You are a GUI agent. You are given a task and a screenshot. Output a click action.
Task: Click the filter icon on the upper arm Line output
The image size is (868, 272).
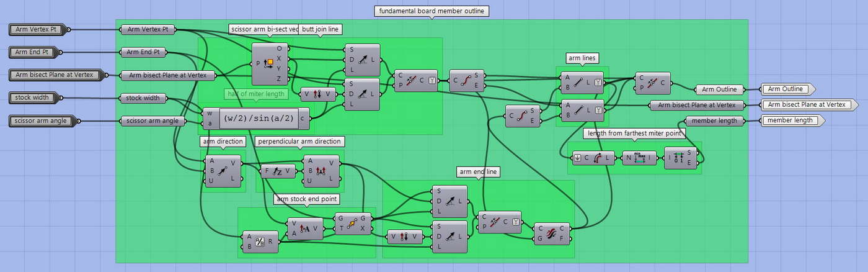point(597,83)
